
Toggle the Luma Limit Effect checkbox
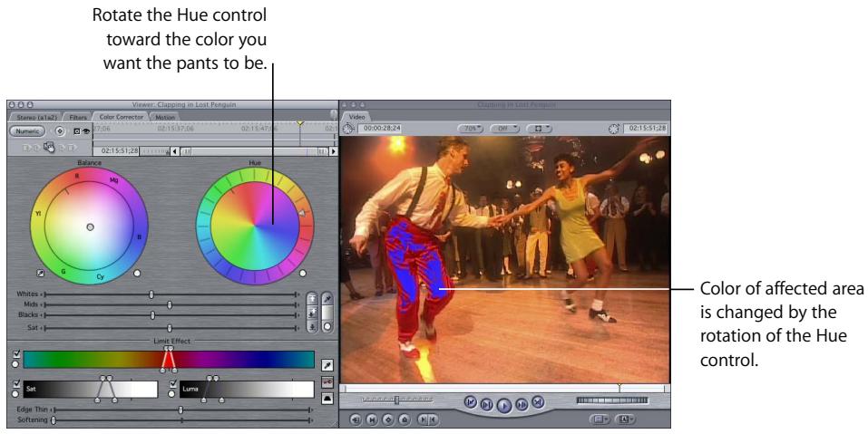point(172,383)
